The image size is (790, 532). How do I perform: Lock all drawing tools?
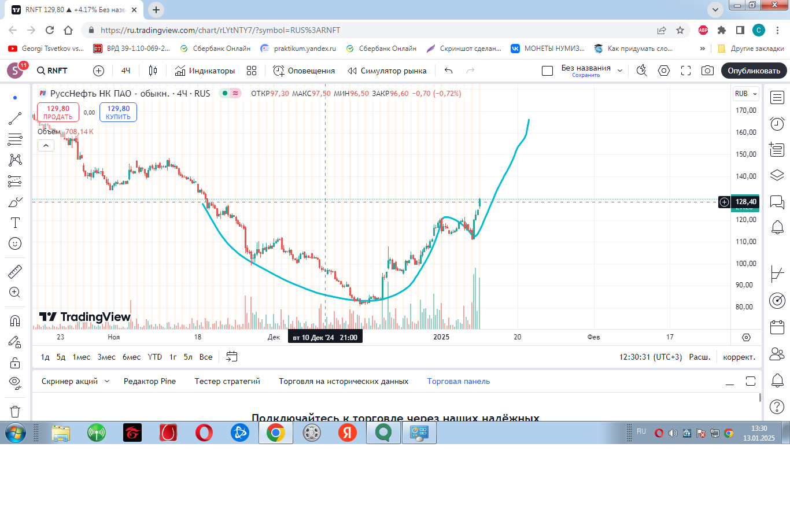(15, 363)
